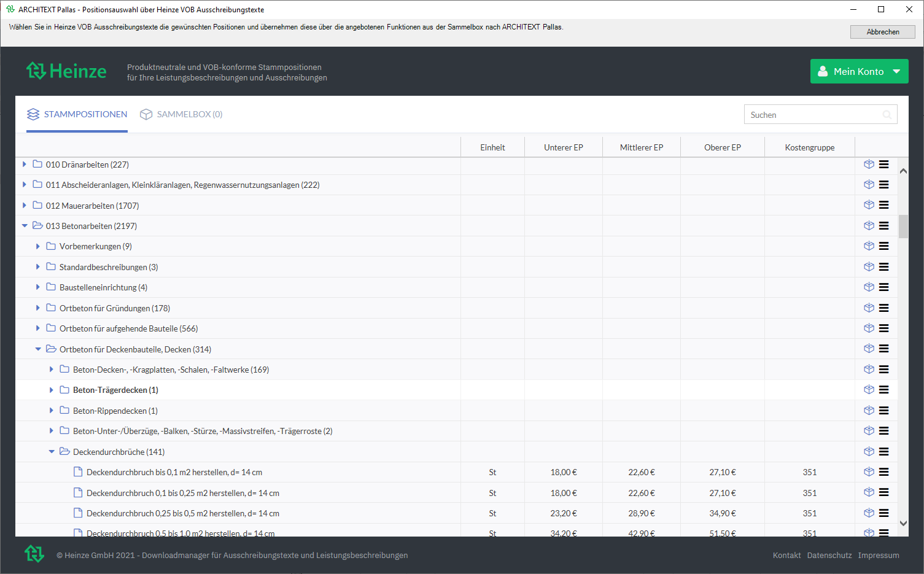Viewport: 924px width, 574px height.
Task: Collapse the Deckendurchbrüche folder
Action: point(52,452)
